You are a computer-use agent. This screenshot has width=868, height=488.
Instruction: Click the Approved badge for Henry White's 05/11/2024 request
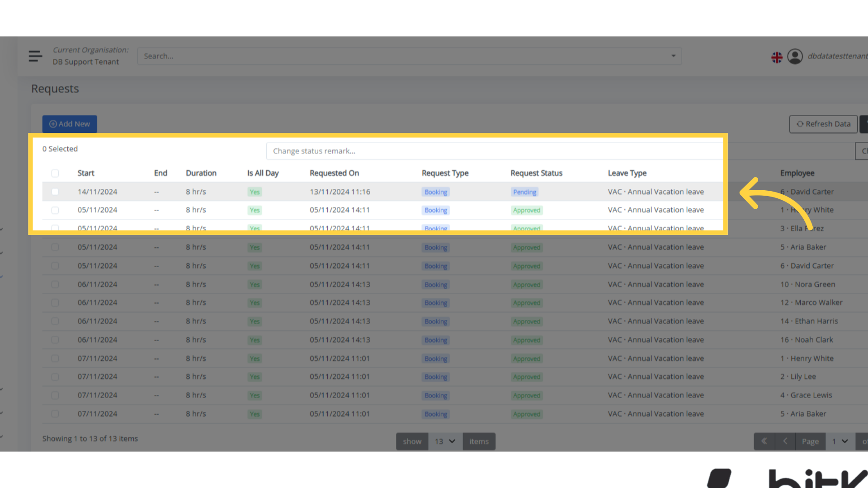(527, 210)
